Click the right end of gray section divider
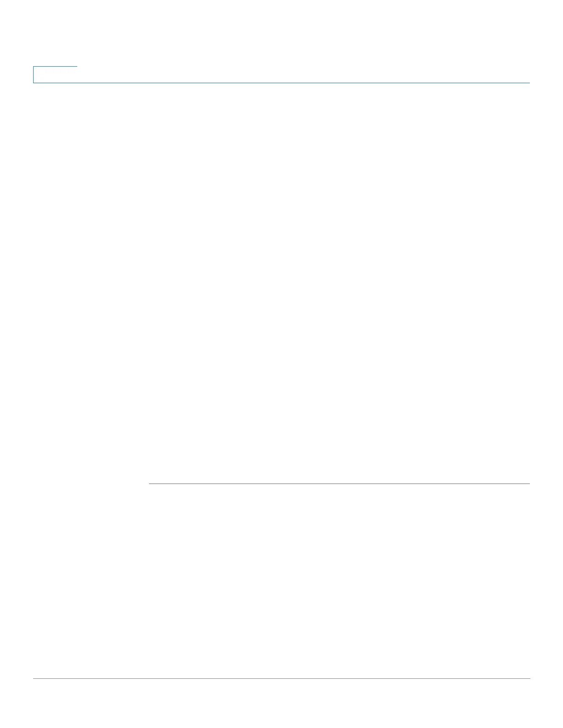 point(528,483)
